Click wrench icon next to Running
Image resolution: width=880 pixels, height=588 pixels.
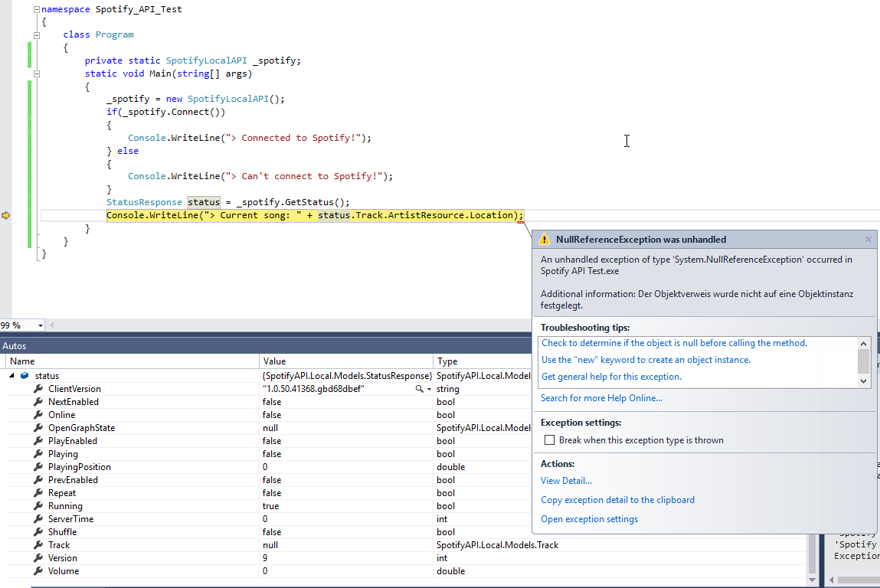tap(38, 506)
